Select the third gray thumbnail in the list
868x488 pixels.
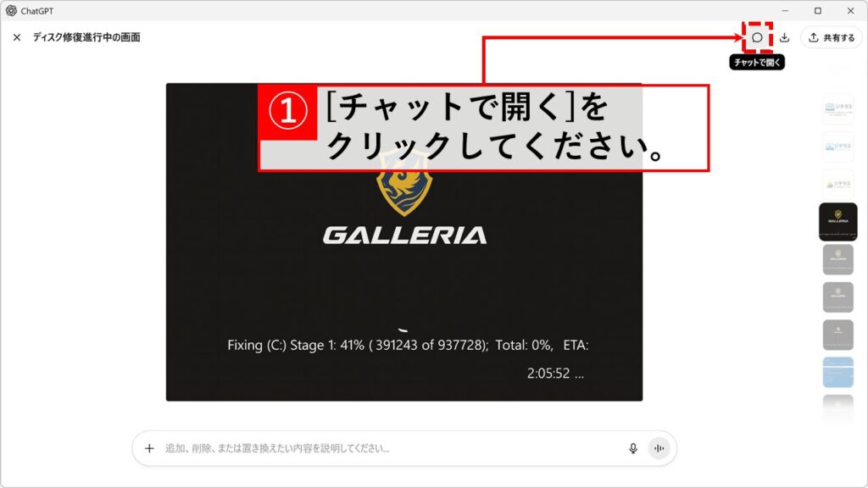click(x=837, y=335)
